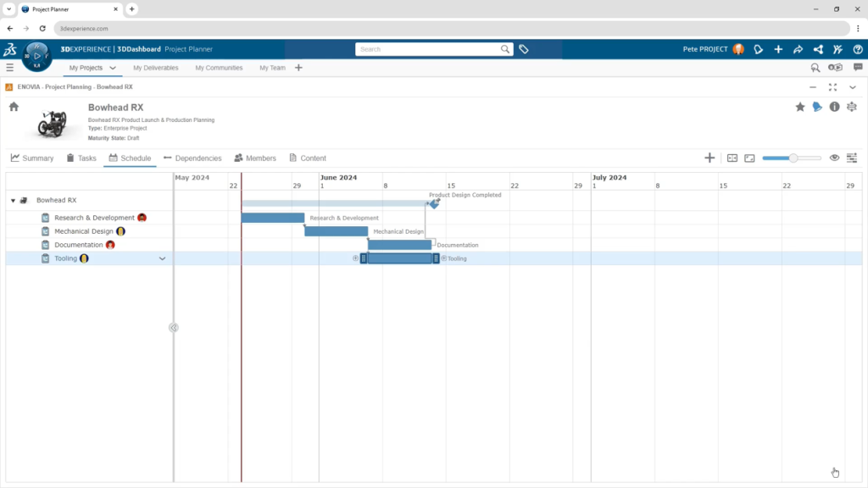Select the Mechanical Design task row
Viewport: 868px width, 488px height.
[x=84, y=231]
